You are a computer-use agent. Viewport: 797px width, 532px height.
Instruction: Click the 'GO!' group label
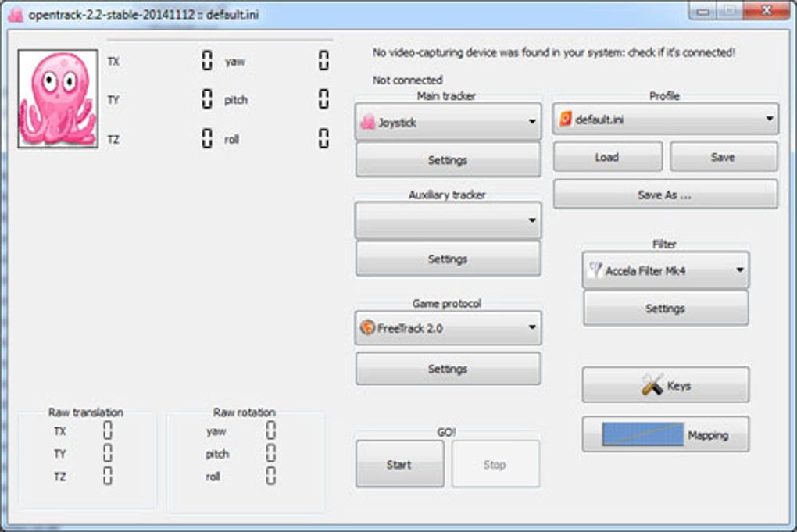pos(446,432)
